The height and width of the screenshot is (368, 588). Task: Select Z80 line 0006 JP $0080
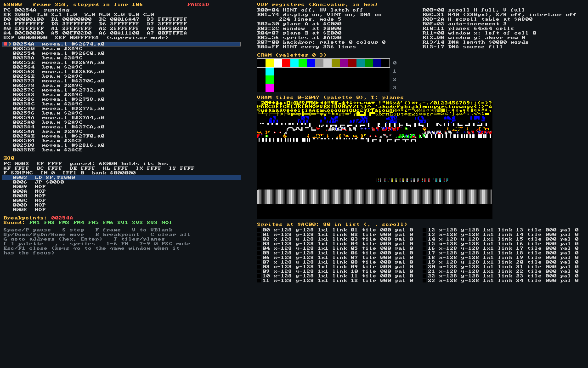point(121,182)
